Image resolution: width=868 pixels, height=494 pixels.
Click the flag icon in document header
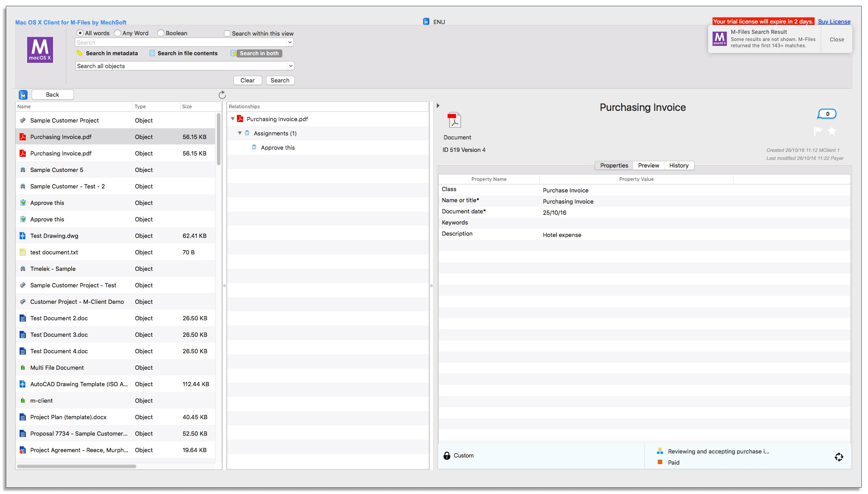coord(818,131)
